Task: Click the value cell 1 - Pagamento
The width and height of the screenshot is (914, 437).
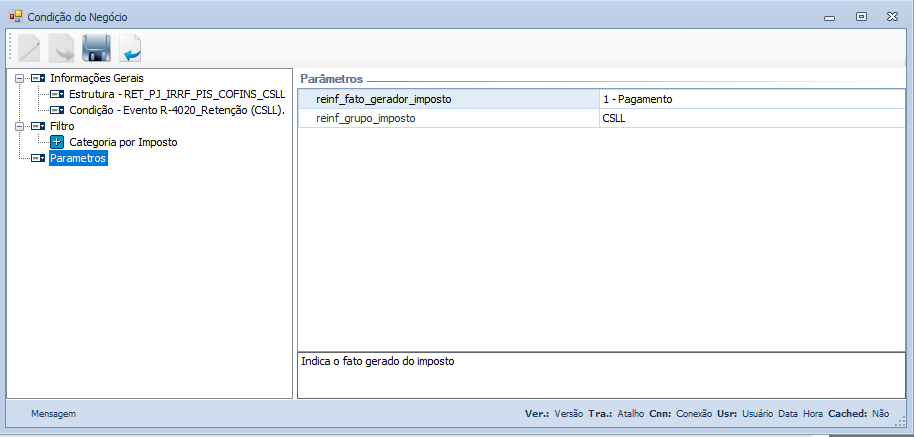Action: tap(752, 99)
